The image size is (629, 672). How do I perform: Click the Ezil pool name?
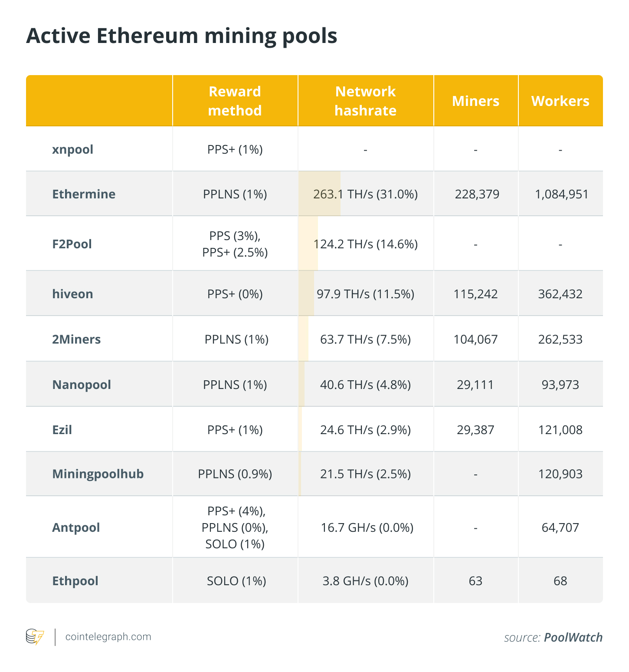[62, 430]
